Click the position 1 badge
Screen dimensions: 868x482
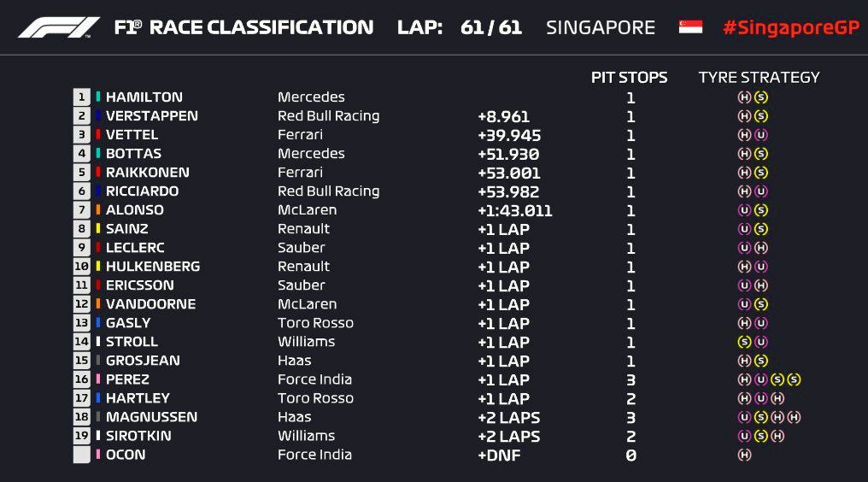click(82, 97)
